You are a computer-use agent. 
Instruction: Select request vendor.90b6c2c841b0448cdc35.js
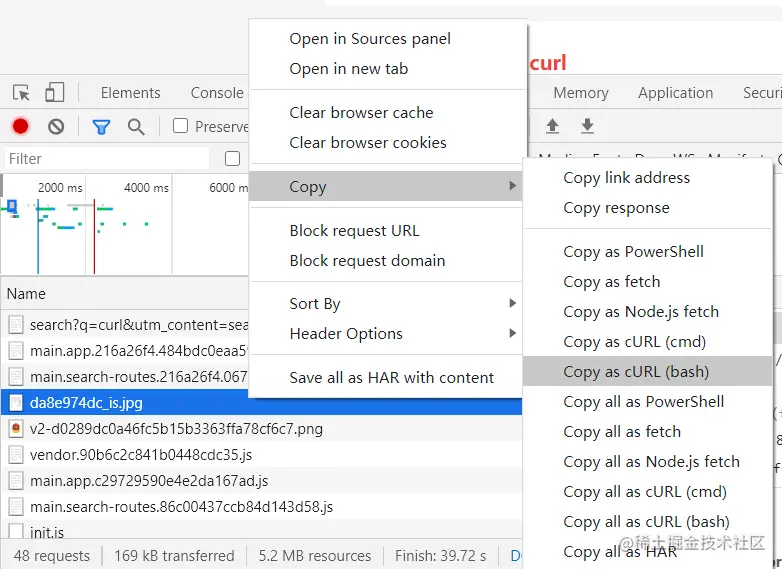[261, 454]
